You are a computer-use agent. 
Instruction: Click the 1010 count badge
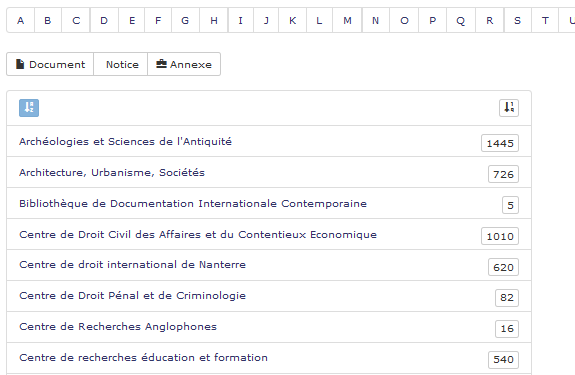coord(500,236)
